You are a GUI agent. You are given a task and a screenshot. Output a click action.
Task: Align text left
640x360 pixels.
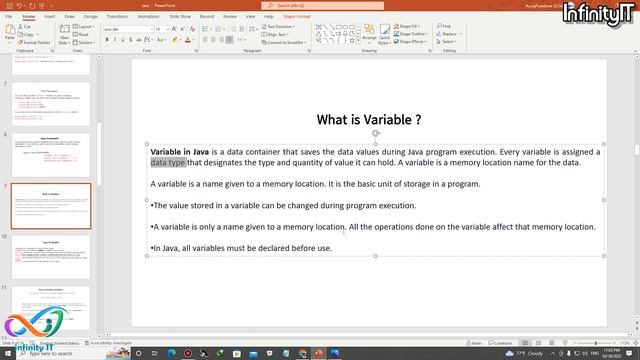pos(205,40)
